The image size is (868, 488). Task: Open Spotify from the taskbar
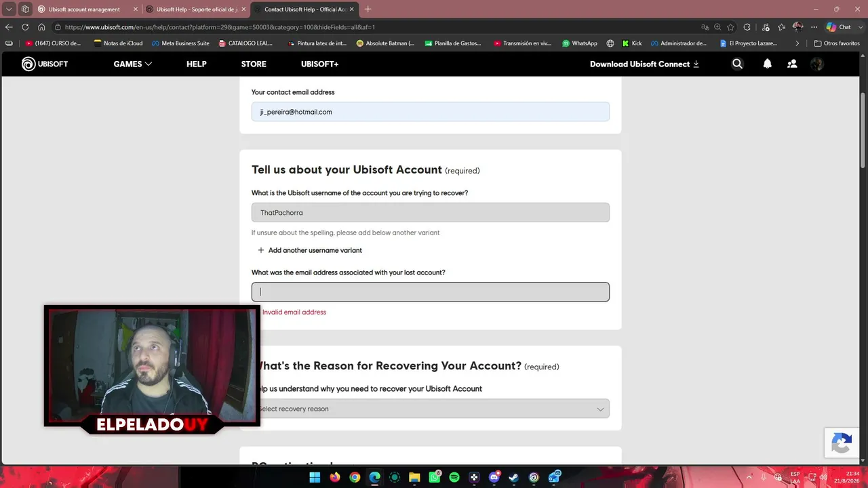click(454, 477)
